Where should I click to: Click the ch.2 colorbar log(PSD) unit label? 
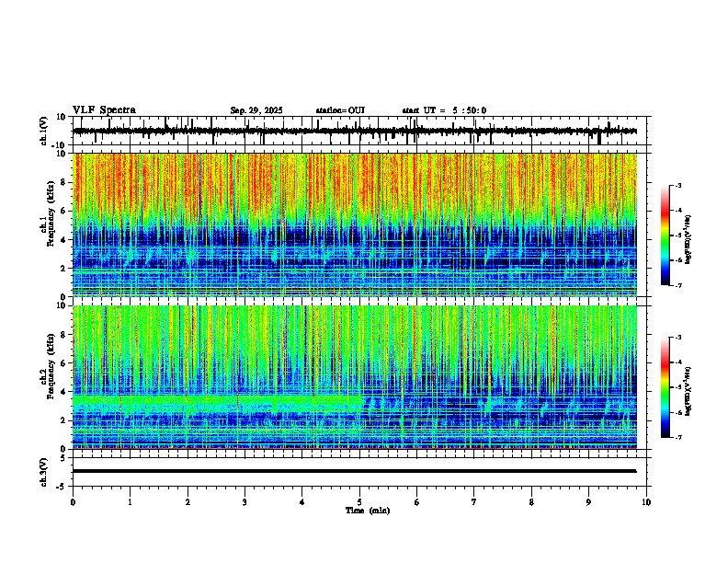click(x=688, y=391)
